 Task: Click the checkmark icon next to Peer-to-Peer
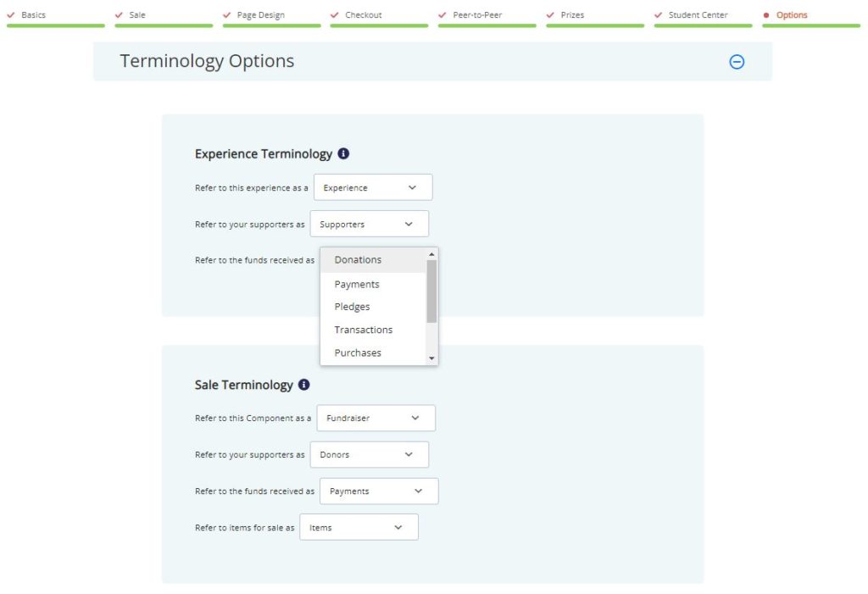click(441, 14)
